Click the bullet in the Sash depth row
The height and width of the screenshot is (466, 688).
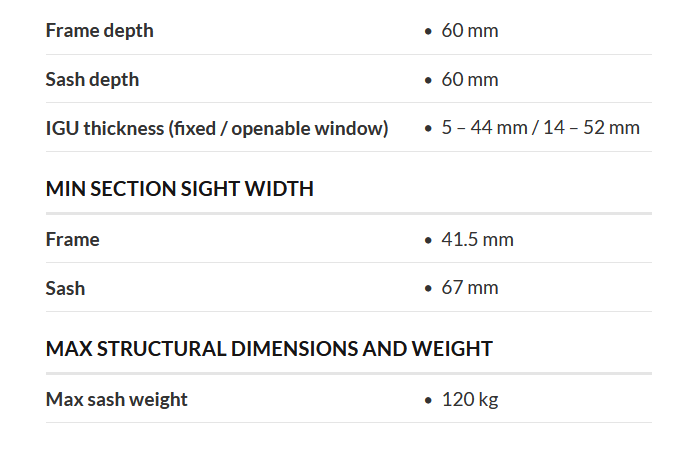429,81
